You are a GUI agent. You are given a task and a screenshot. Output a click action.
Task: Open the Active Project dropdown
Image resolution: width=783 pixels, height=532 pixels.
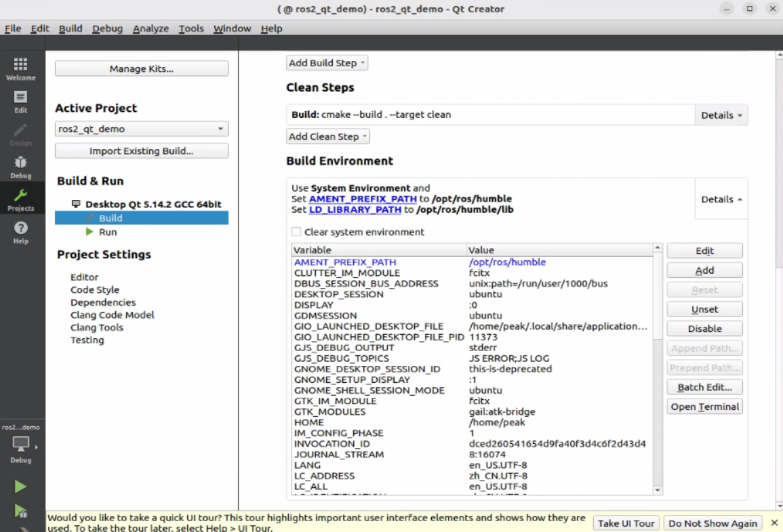pyautogui.click(x=141, y=129)
